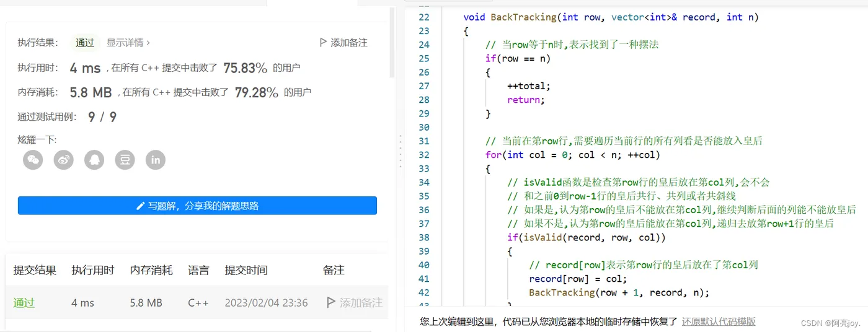
Task: Click the 备注 column header
Action: pos(334,270)
